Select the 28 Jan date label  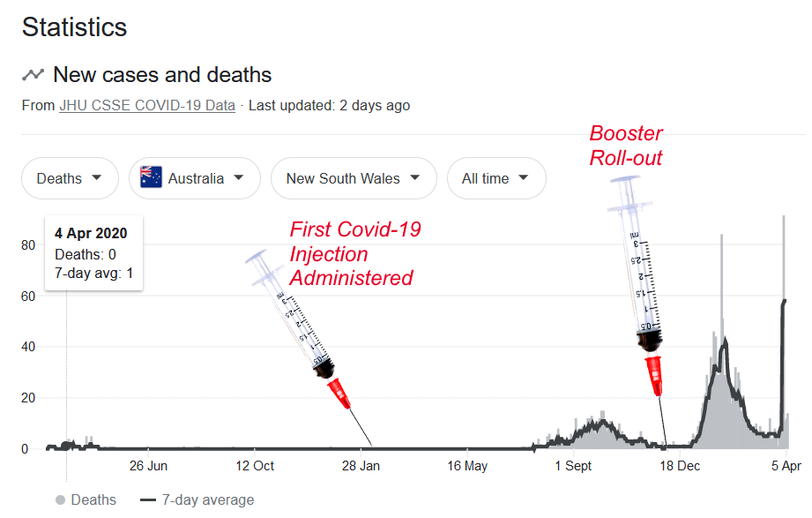[361, 466]
